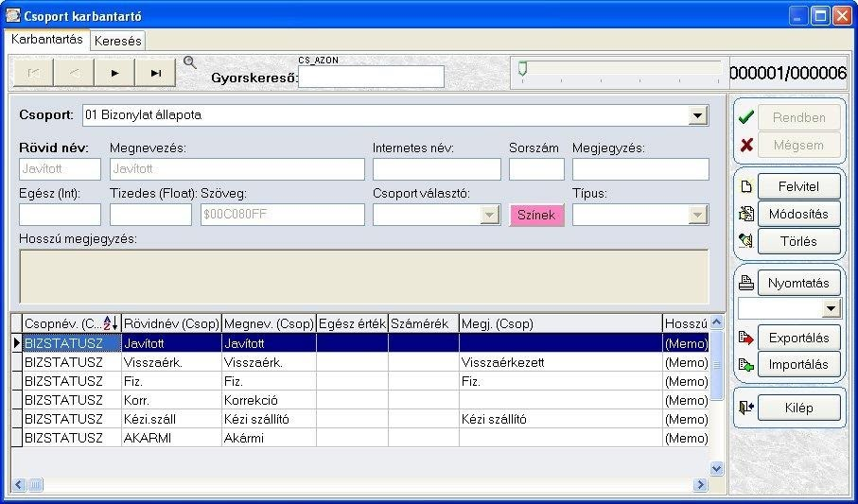Open the Csoport dropdown list
The image size is (858, 504).
(698, 115)
